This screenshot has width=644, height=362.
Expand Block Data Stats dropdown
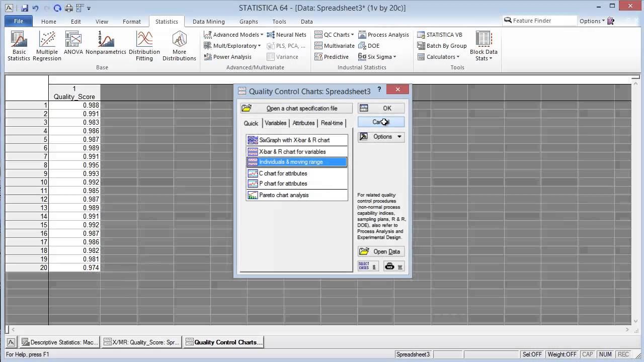click(x=484, y=46)
